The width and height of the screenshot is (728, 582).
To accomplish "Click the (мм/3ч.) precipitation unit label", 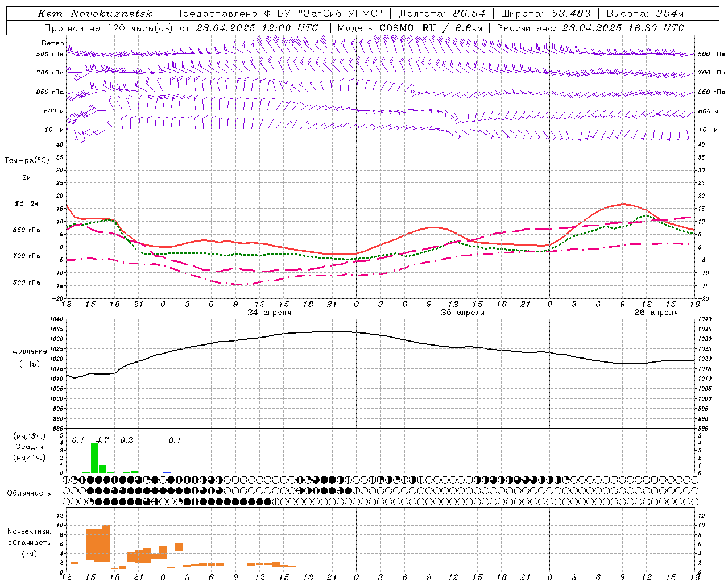I will [x=29, y=436].
